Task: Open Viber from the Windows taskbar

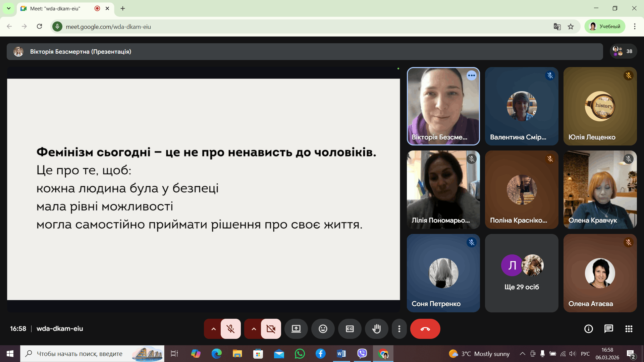Action: point(362,354)
